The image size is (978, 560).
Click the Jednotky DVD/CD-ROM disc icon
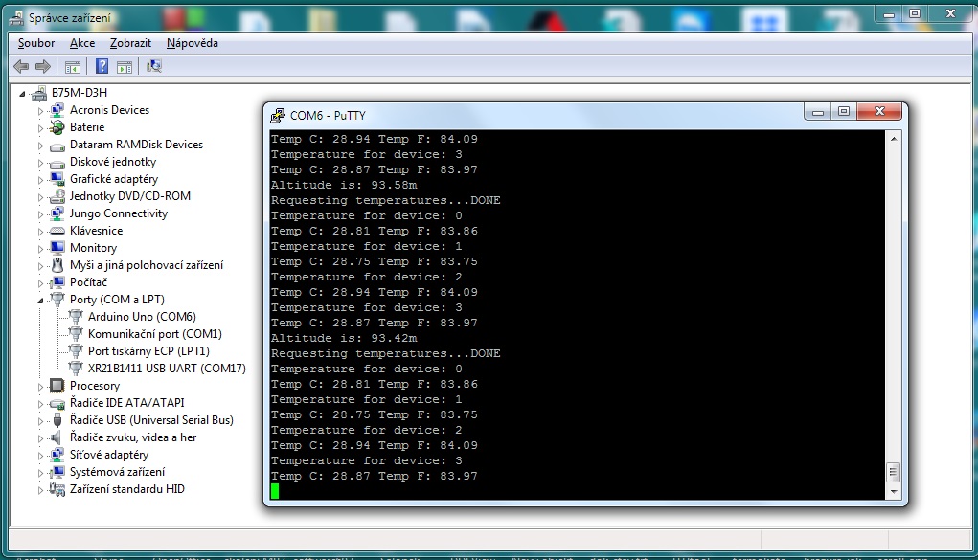(x=57, y=196)
